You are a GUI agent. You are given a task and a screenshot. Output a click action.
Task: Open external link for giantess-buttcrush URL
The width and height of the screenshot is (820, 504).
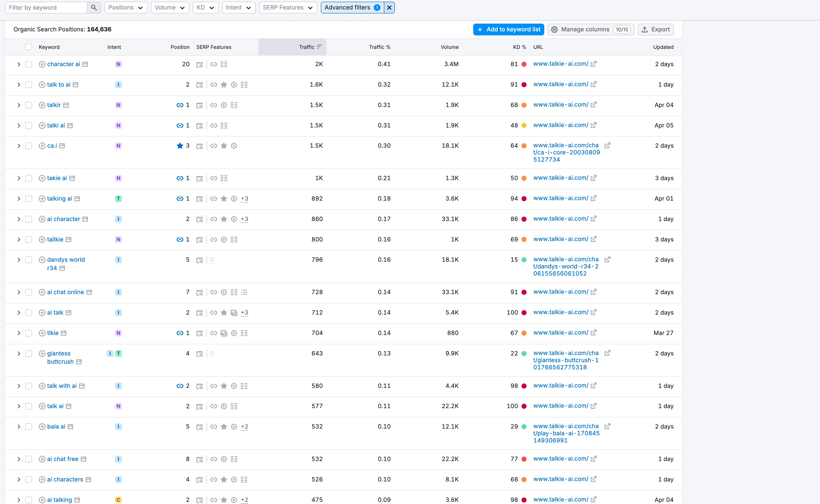pyautogui.click(x=607, y=353)
